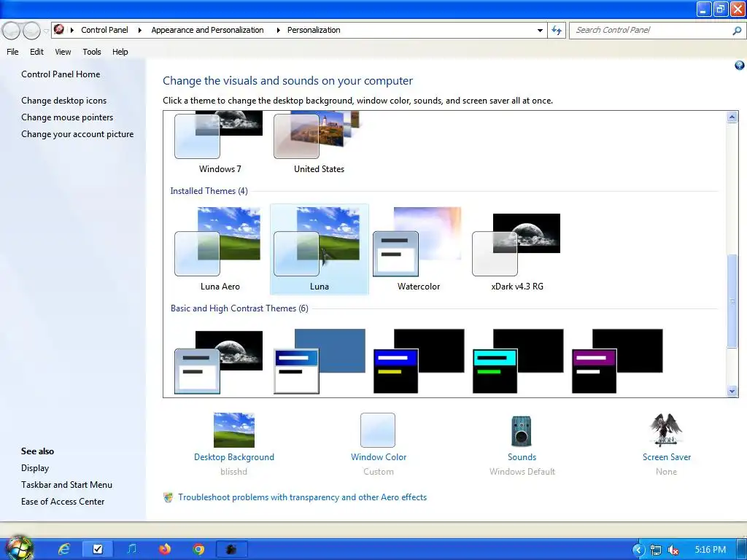Open the address bar history dropdown

pos(540,30)
